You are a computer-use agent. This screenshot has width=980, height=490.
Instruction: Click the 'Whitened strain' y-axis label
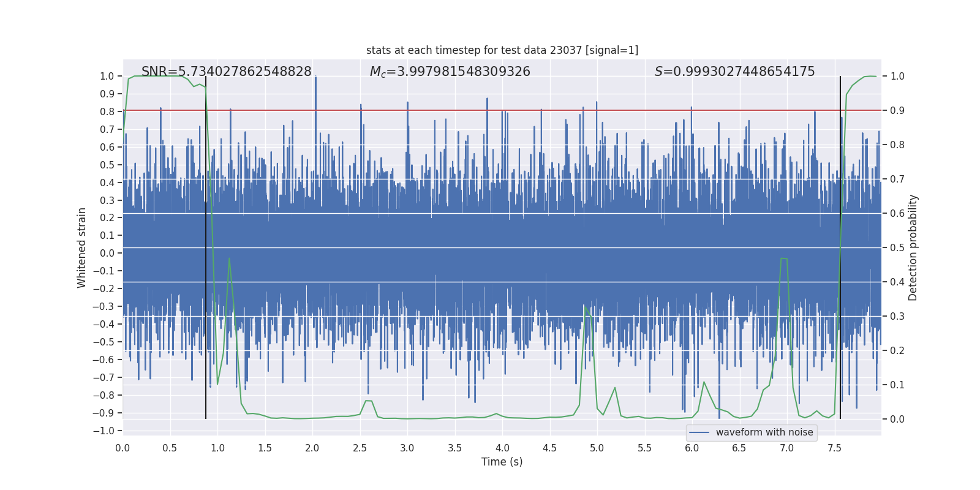82,247
